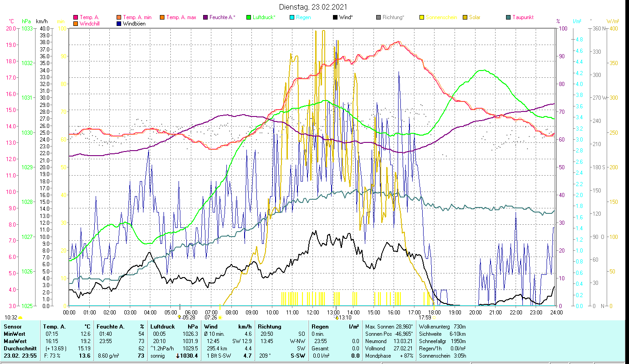
Task: Click the 'Mondphase + 87%' entry
Action: click(389, 356)
